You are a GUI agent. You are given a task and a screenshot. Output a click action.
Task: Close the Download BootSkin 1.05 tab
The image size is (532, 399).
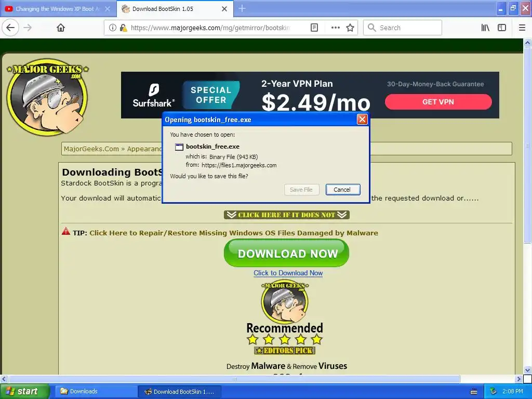click(224, 9)
